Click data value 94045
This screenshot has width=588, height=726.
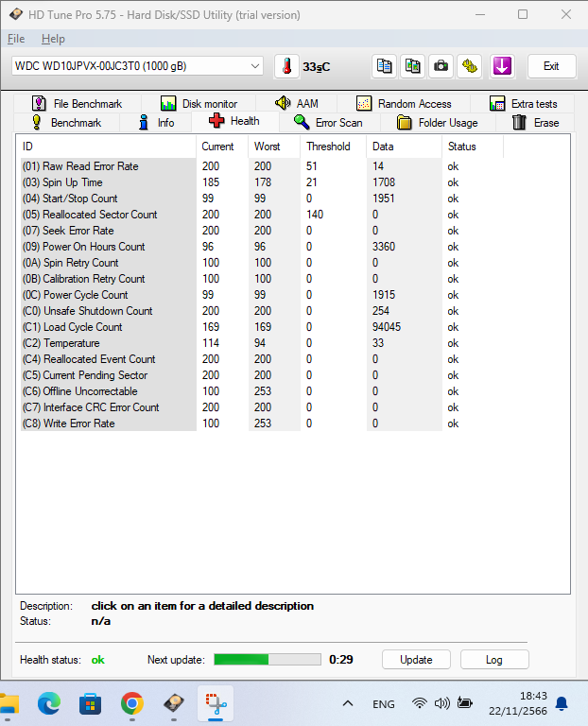click(x=386, y=327)
